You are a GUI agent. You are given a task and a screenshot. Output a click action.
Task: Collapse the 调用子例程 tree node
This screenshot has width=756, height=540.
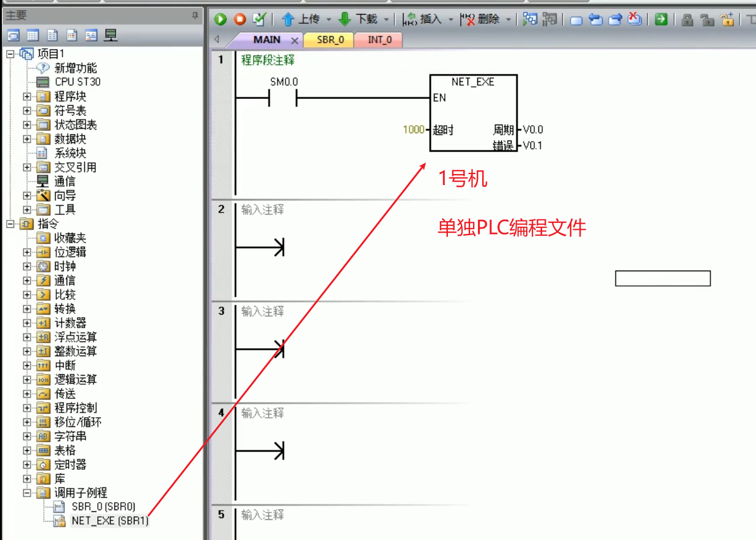coord(27,493)
